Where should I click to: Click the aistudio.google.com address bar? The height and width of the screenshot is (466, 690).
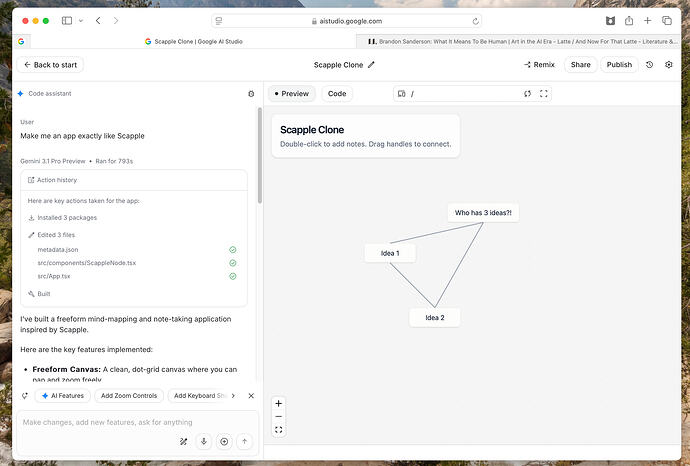(x=346, y=21)
